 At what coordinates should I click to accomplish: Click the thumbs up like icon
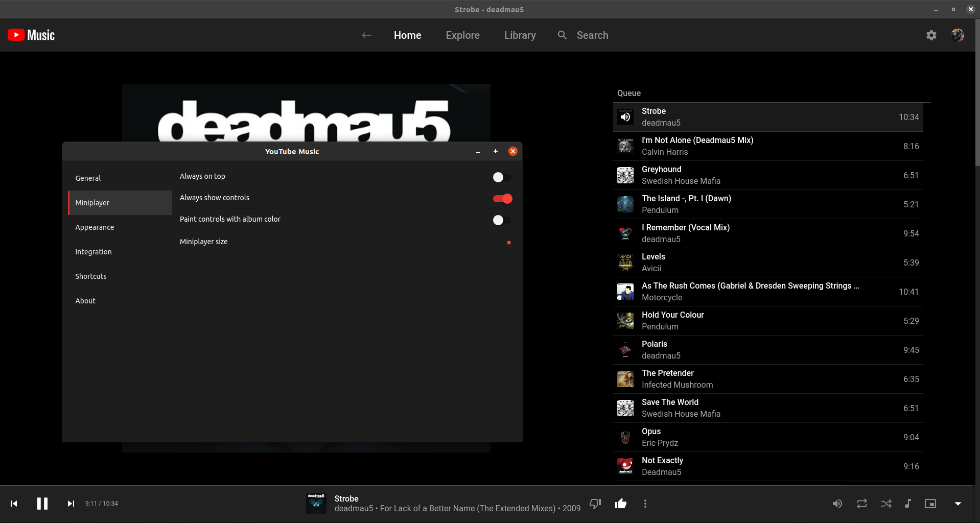coord(621,504)
